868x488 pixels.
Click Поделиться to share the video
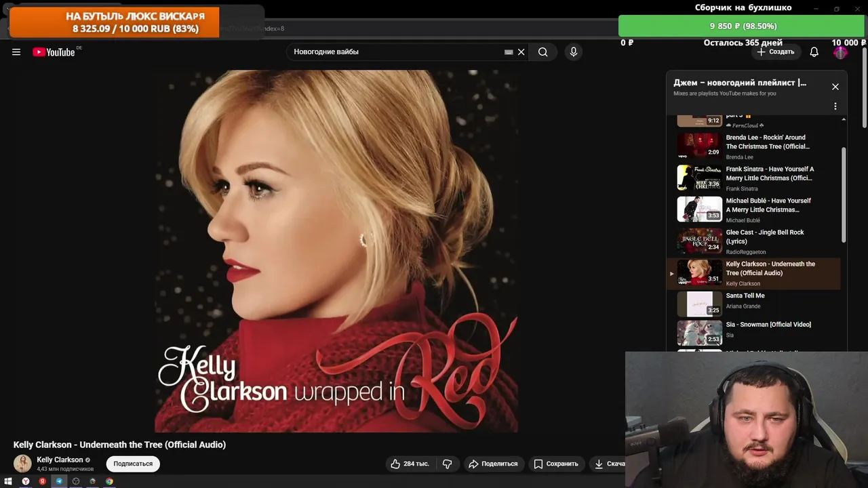coord(493,464)
